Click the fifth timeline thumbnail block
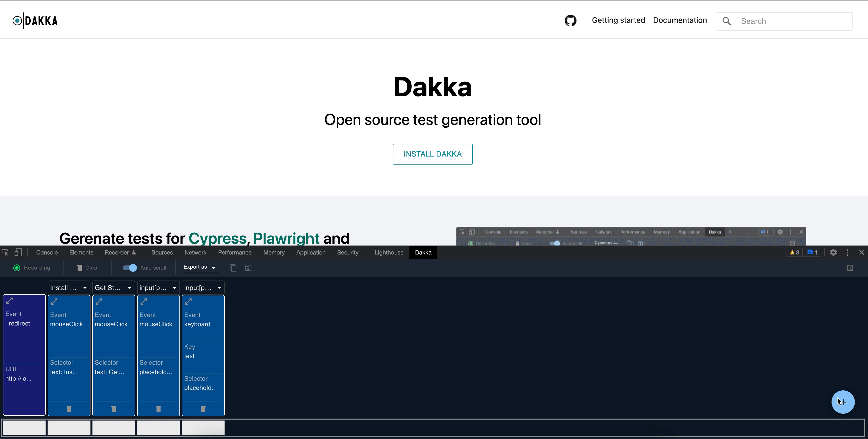This screenshot has width=868, height=439. (x=203, y=428)
